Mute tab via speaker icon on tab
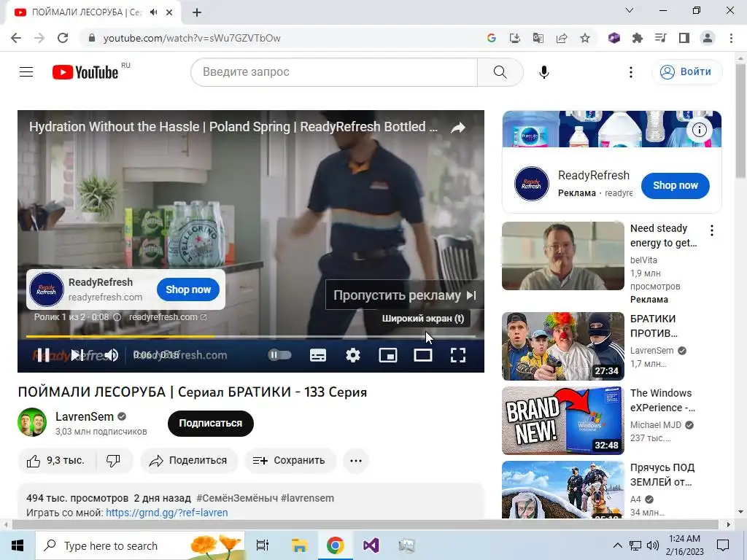 click(153, 12)
